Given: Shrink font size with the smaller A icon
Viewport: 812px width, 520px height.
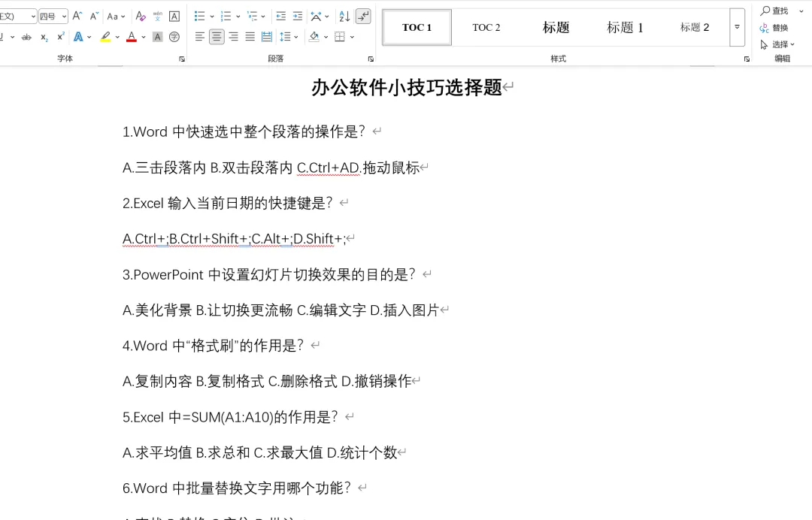Looking at the screenshot, I should coord(94,16).
